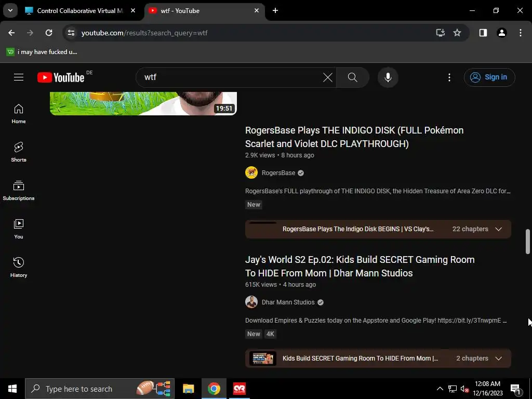Image resolution: width=532 pixels, height=399 pixels.
Task: Click RogersBase's FULL playthrough description text
Action: coord(378,191)
